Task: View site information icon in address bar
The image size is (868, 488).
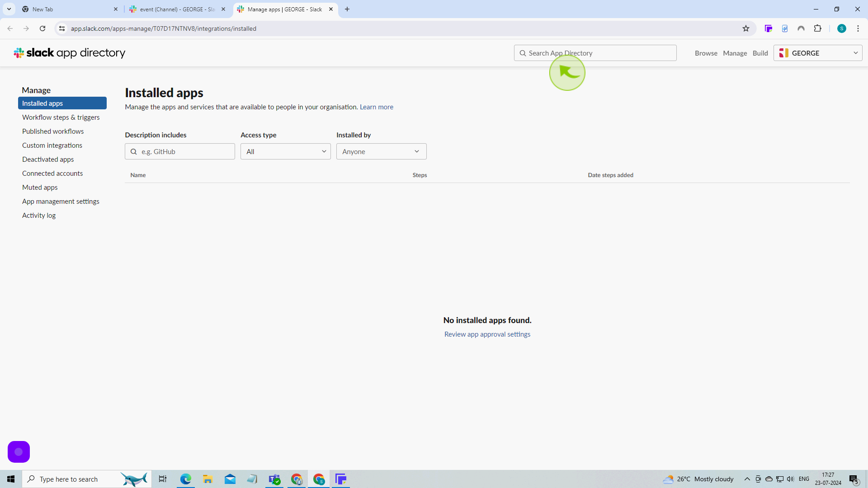Action: pos(62,28)
